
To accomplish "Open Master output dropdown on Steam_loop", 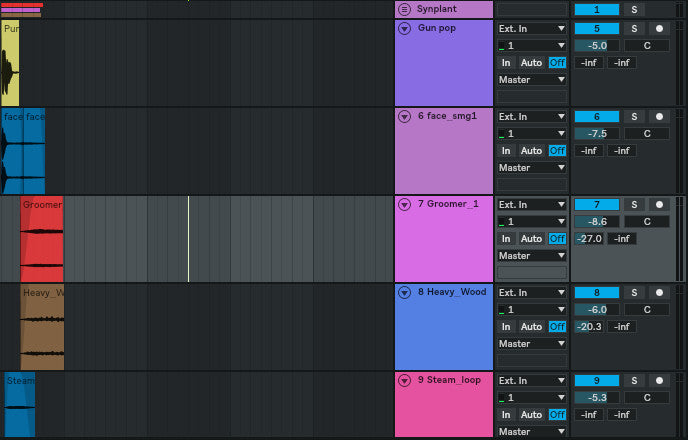I will pyautogui.click(x=532, y=432).
